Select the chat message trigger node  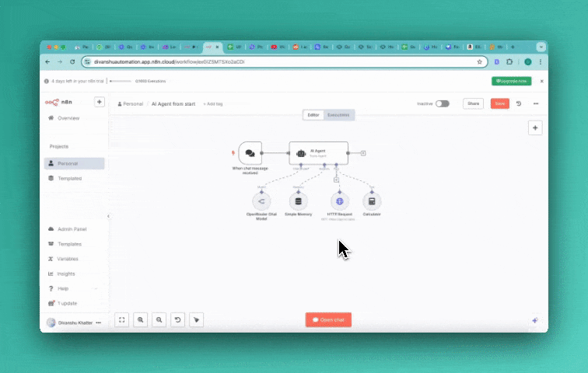click(x=250, y=153)
